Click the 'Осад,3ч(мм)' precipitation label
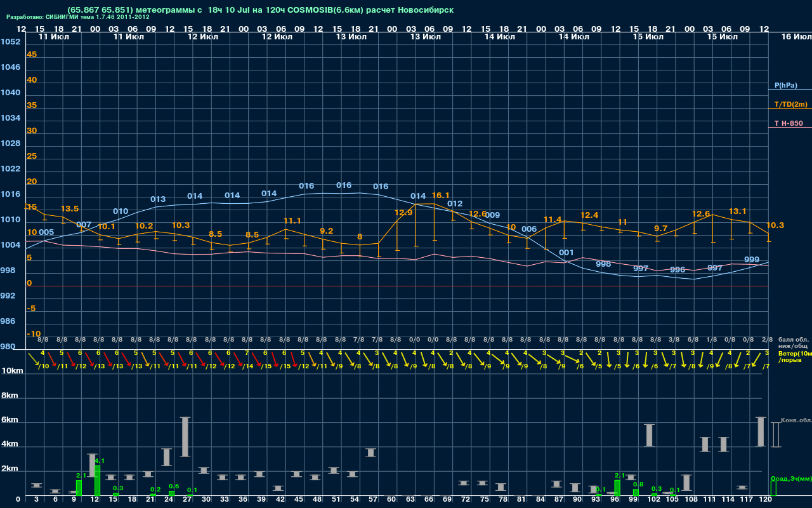 point(791,478)
